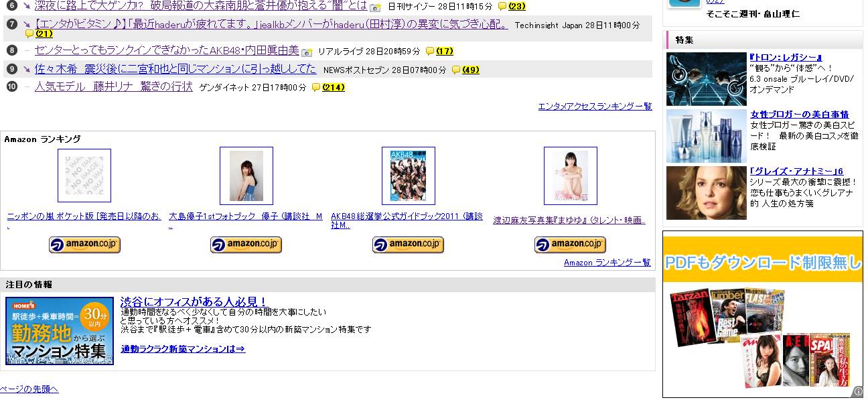
Task: Click the NO IMAGE product thumbnail
Action: click(x=84, y=176)
